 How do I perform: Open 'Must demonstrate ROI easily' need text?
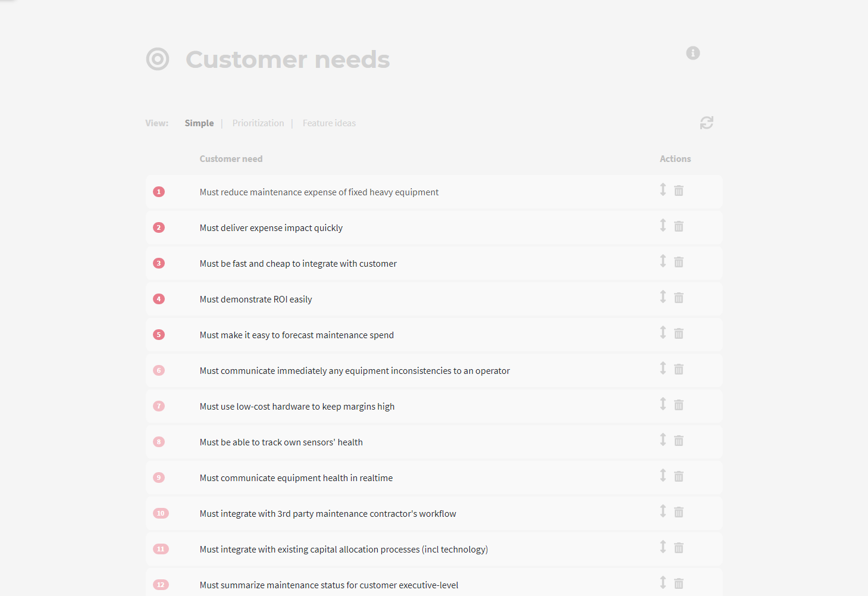[x=256, y=299]
